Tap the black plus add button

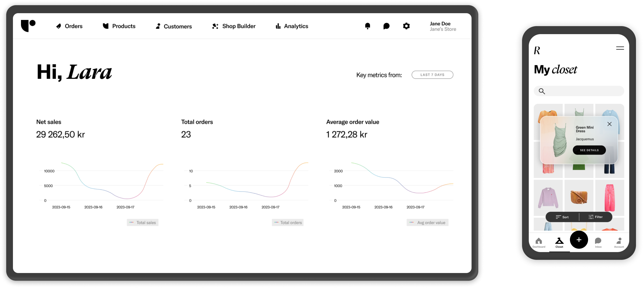[x=579, y=240]
